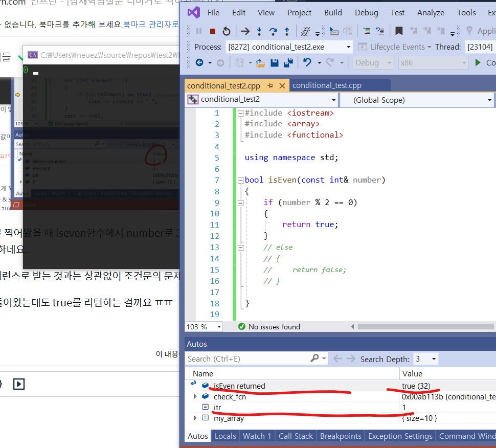Screen dimensions: 496x448
Task: Collapse the comment block at line 13
Action: (240, 248)
